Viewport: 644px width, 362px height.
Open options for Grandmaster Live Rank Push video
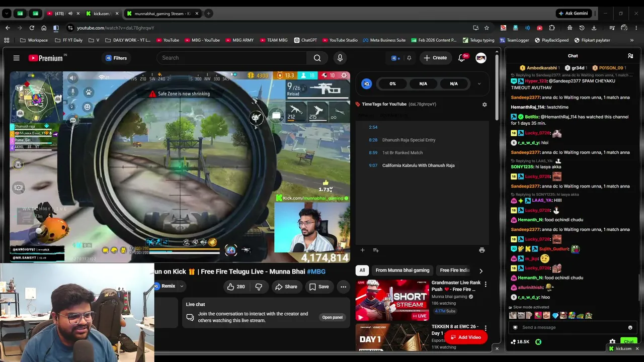pyautogui.click(x=486, y=285)
